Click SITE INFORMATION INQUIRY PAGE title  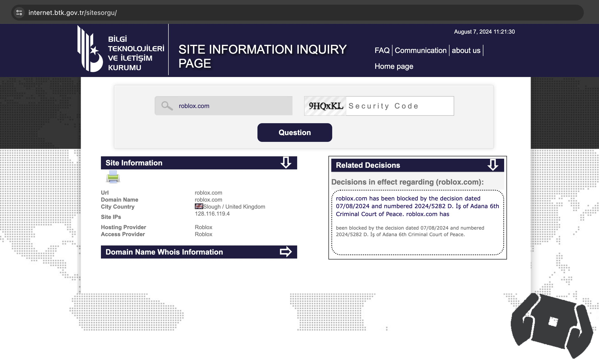point(263,56)
